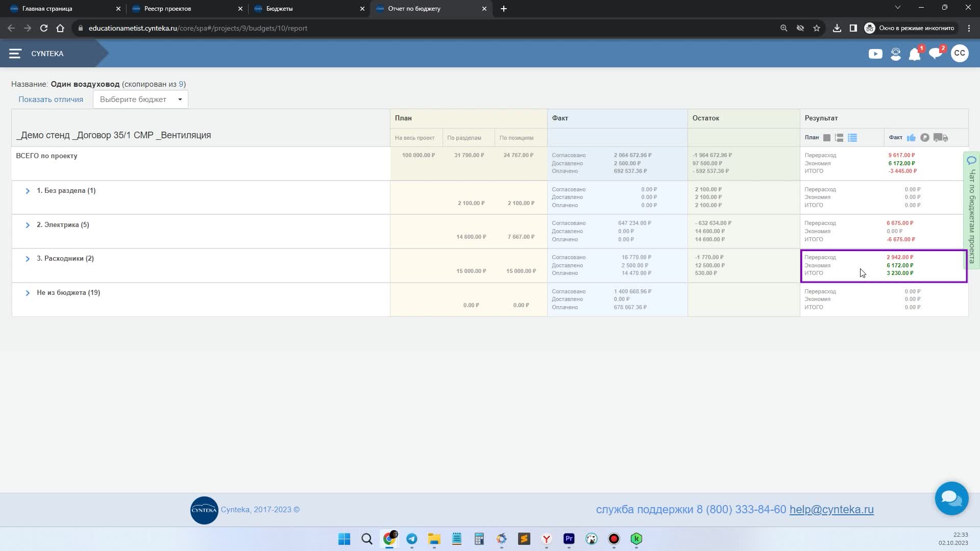Image resolution: width=980 pixels, height=551 pixels.
Task: Open Sublime Text from the taskbar
Action: coord(524,539)
